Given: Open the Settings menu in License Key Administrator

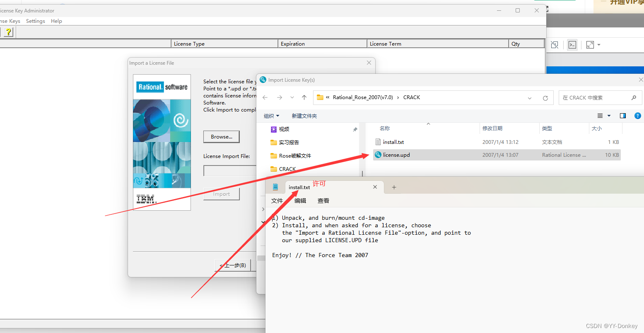Looking at the screenshot, I should pos(35,21).
